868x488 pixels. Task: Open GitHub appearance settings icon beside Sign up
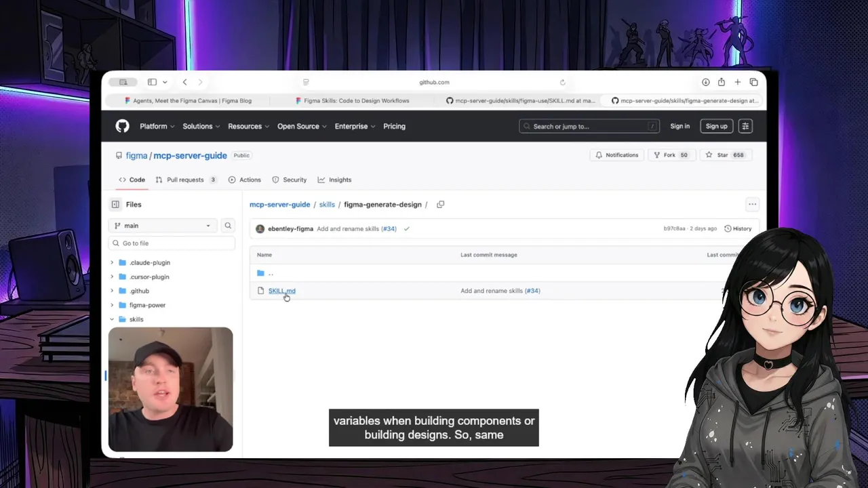[745, 126]
